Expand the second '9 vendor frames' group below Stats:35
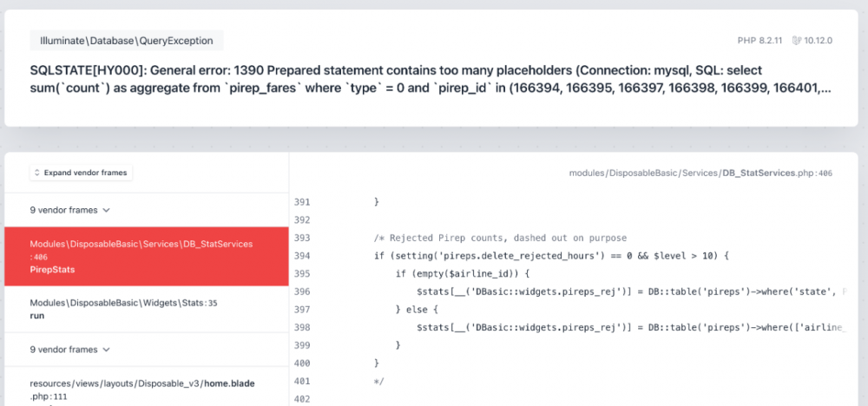Screen dimensions: 868x406 click(x=69, y=350)
